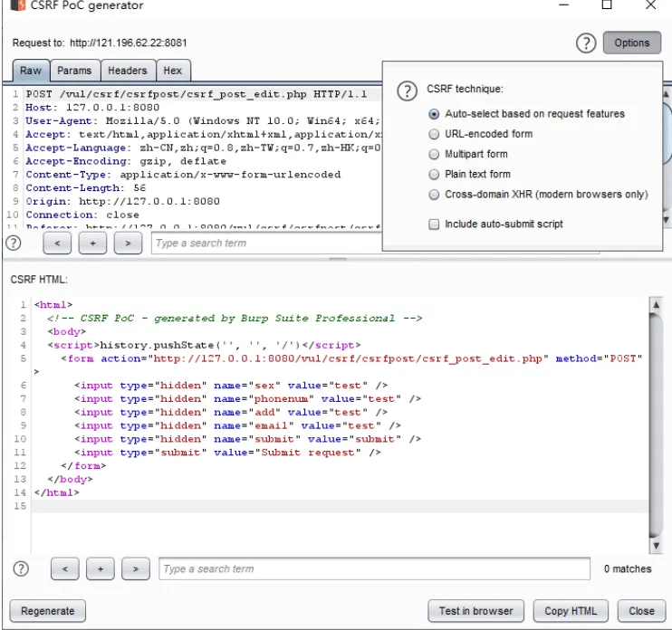Click the Burp Suite icon in title bar
Viewport: 672px width, 630px height.
(18, 5)
